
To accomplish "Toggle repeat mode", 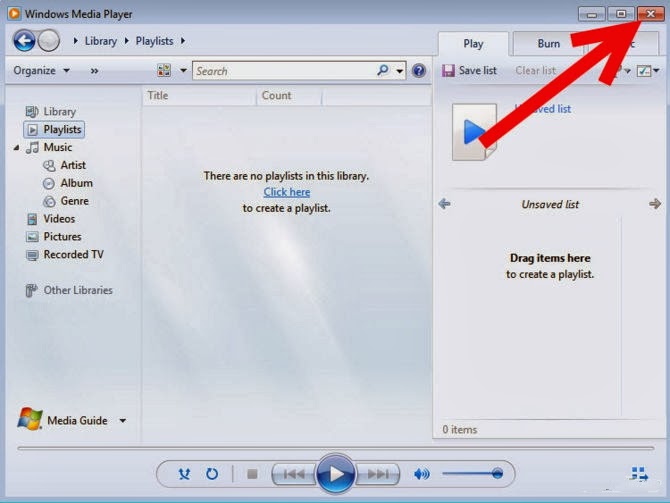I will click(212, 474).
